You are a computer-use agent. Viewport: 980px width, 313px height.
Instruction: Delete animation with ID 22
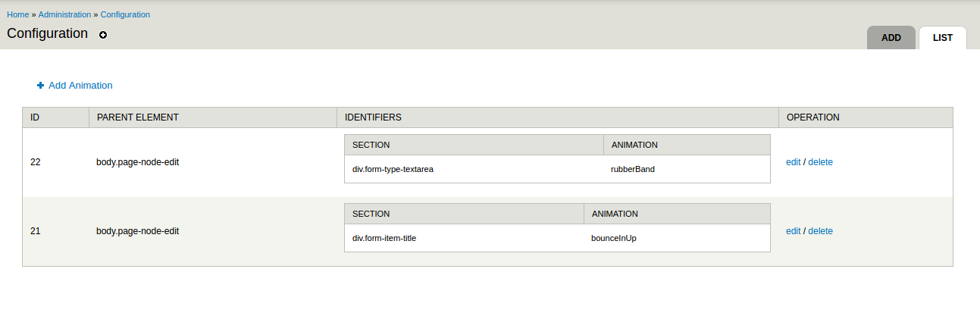(x=820, y=162)
